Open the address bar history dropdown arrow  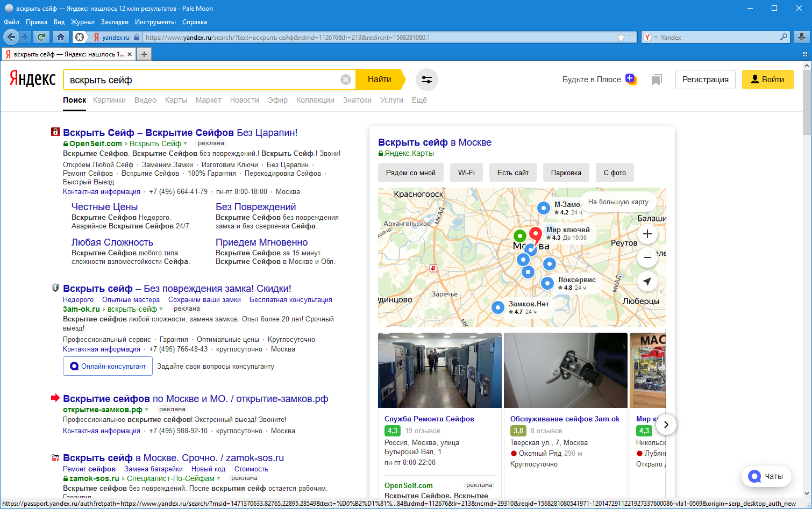pyautogui.click(x=632, y=38)
